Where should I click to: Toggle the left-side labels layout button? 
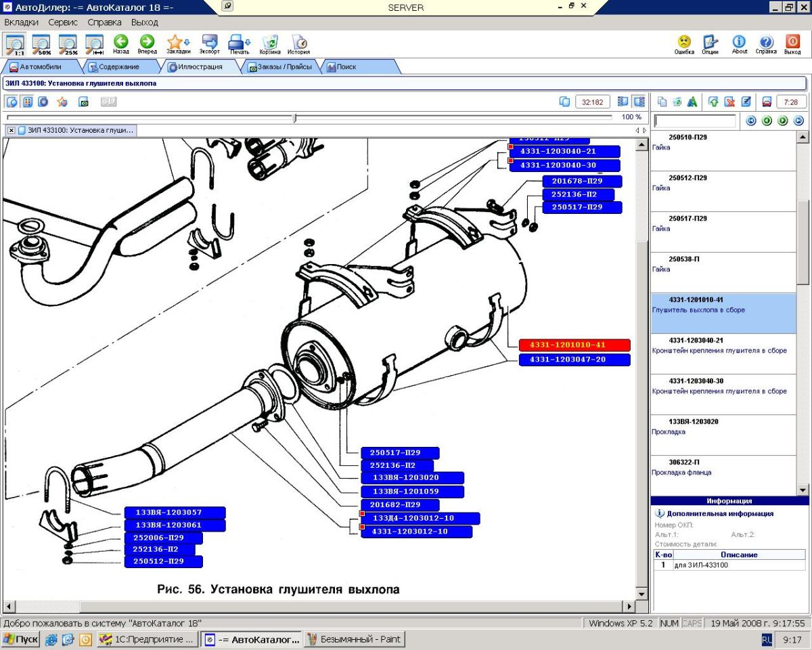[x=623, y=102]
